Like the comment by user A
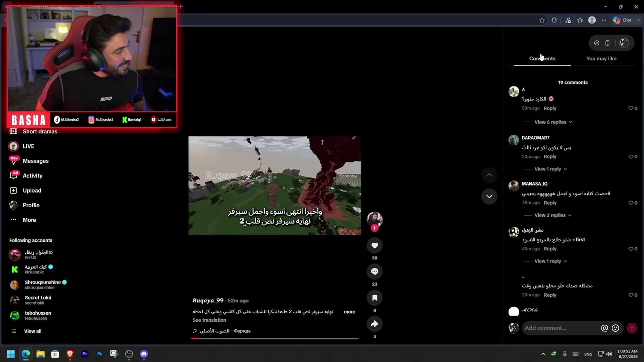Image resolution: width=644 pixels, height=362 pixels. 631,108
